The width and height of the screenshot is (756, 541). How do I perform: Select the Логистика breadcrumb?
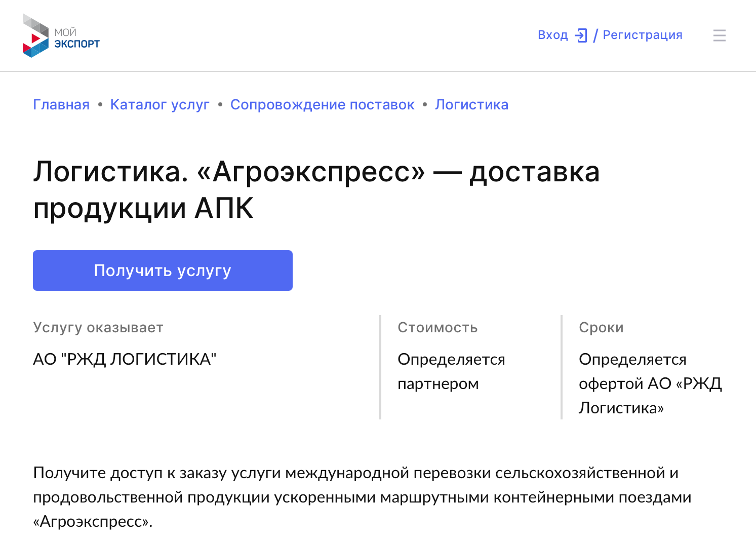click(471, 104)
